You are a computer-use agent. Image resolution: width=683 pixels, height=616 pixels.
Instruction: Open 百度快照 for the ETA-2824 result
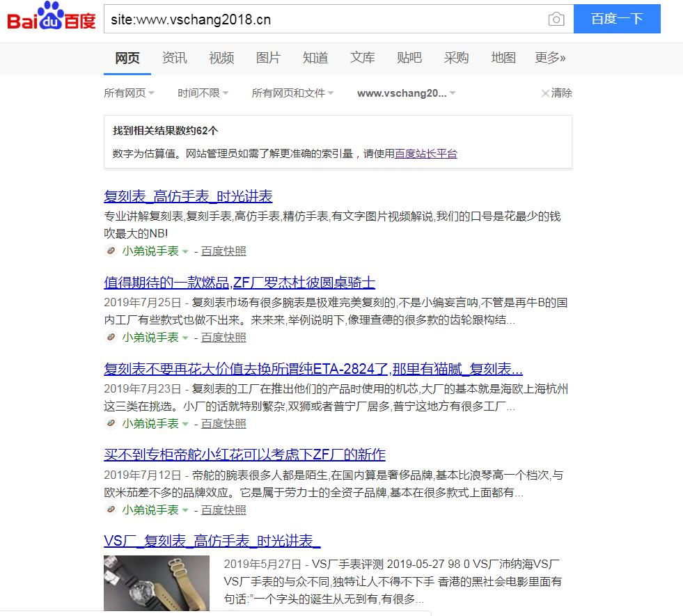tap(223, 424)
